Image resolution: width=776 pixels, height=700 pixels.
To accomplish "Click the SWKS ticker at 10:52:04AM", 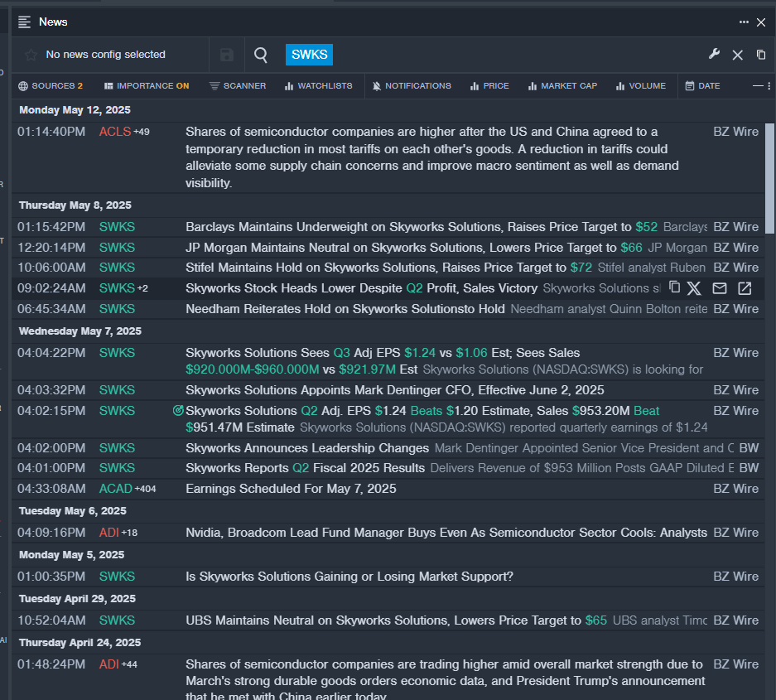I will coord(117,620).
